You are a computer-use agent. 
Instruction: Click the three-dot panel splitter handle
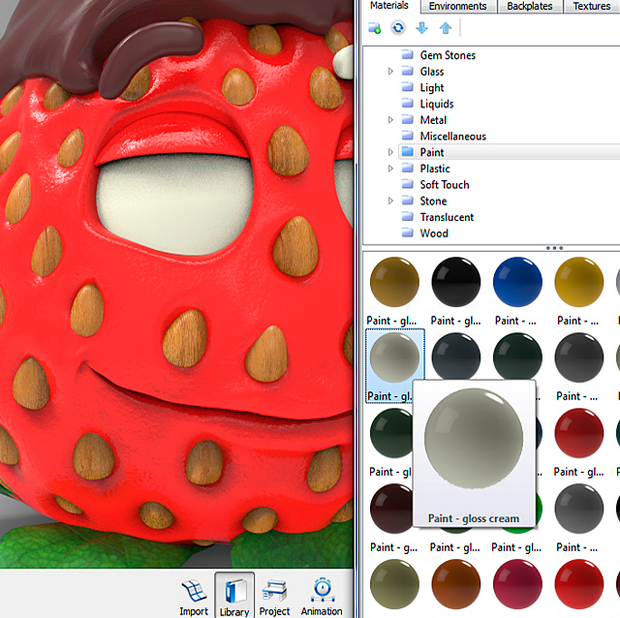tap(553, 247)
